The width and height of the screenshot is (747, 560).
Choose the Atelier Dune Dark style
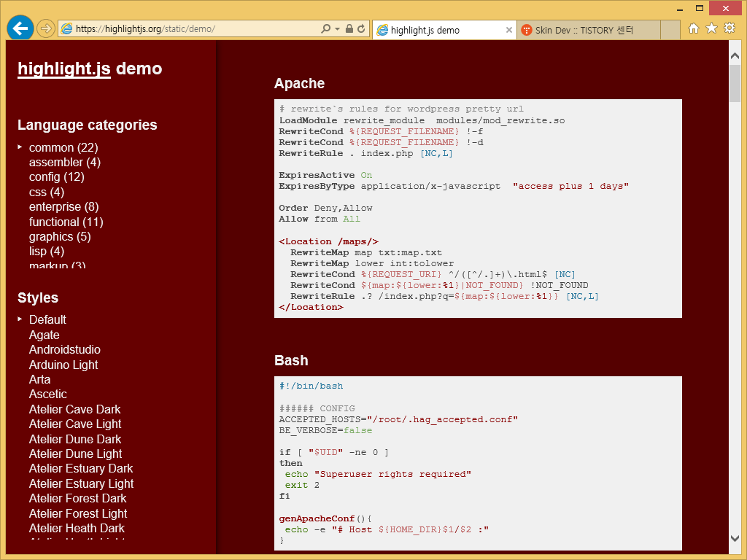[75, 439]
